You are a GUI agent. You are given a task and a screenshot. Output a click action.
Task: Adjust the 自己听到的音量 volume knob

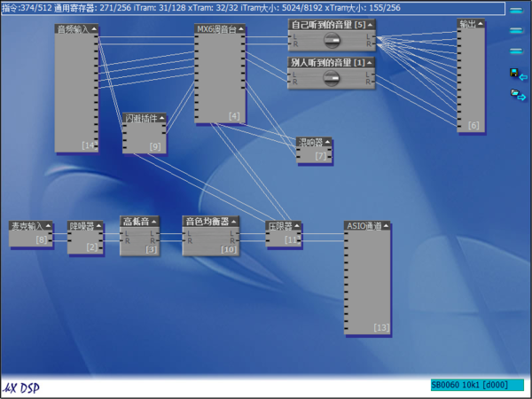coord(331,39)
